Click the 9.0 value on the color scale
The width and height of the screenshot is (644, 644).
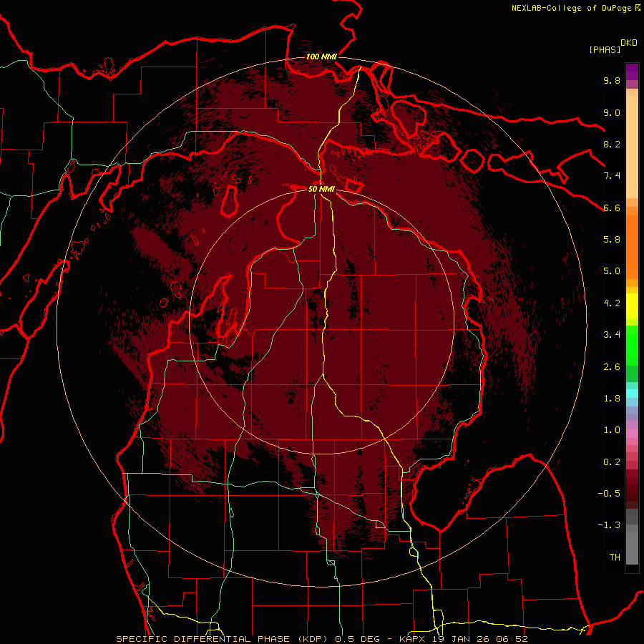612,112
